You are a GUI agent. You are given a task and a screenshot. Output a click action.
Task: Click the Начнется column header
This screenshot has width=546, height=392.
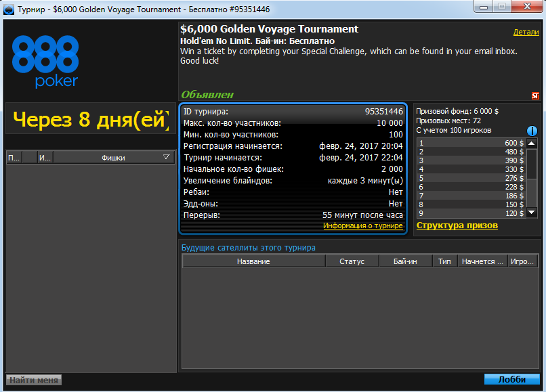(482, 261)
